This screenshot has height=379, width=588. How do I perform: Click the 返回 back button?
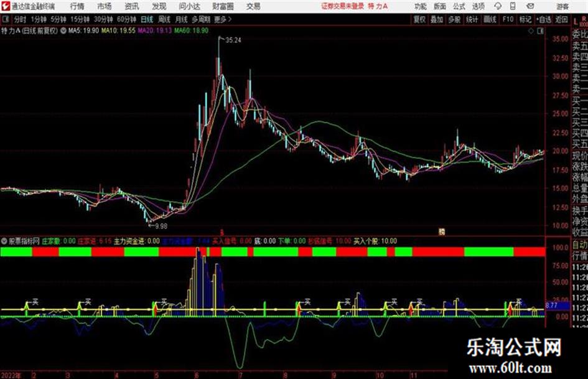[x=561, y=19]
